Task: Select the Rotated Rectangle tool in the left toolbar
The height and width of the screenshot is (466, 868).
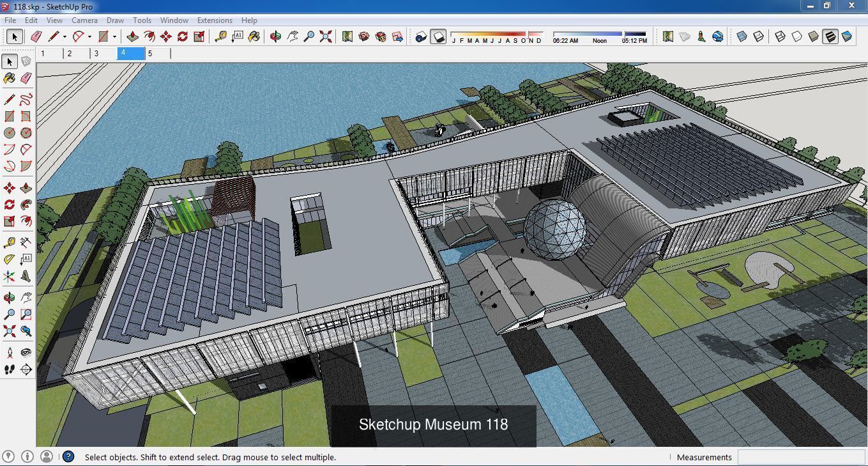Action: 26,116
